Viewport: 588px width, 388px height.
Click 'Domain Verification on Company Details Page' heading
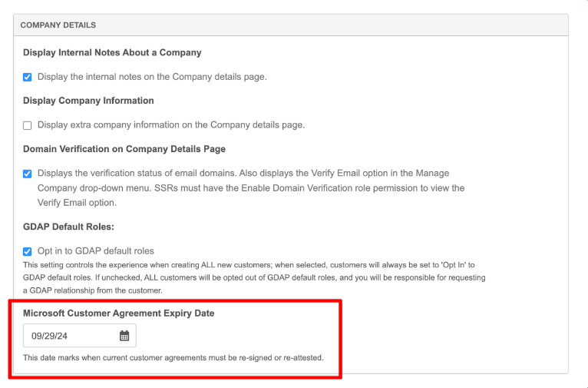pos(124,149)
